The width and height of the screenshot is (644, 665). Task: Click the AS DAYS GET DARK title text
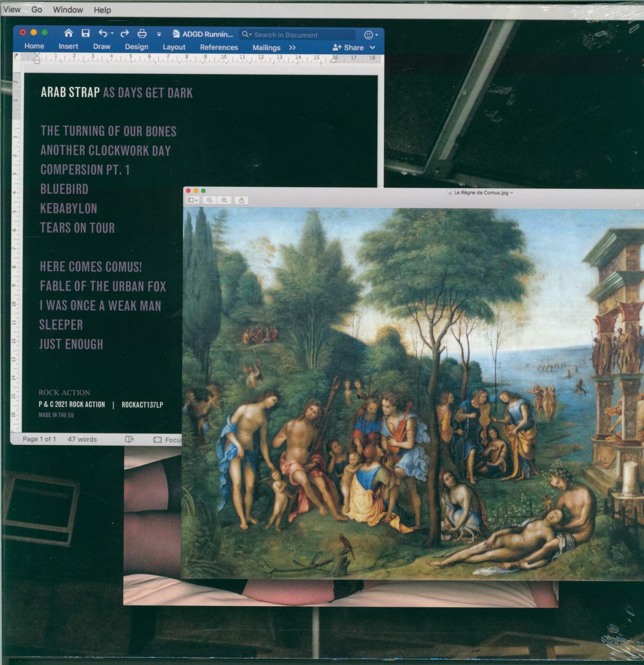coord(148,93)
